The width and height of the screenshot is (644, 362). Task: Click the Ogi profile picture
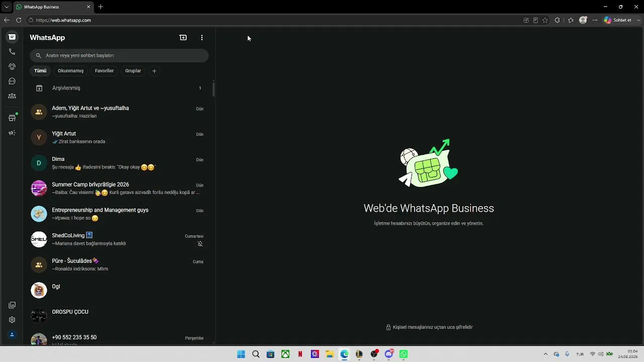pyautogui.click(x=39, y=290)
